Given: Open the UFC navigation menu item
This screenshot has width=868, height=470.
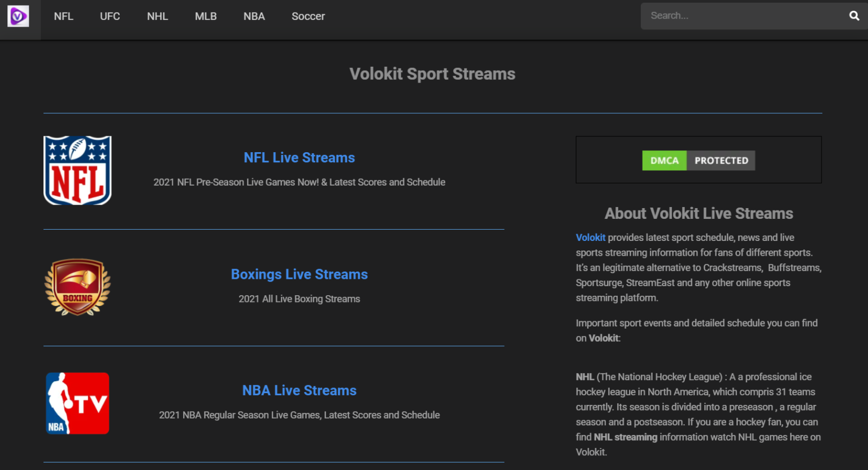Looking at the screenshot, I should pyautogui.click(x=110, y=16).
